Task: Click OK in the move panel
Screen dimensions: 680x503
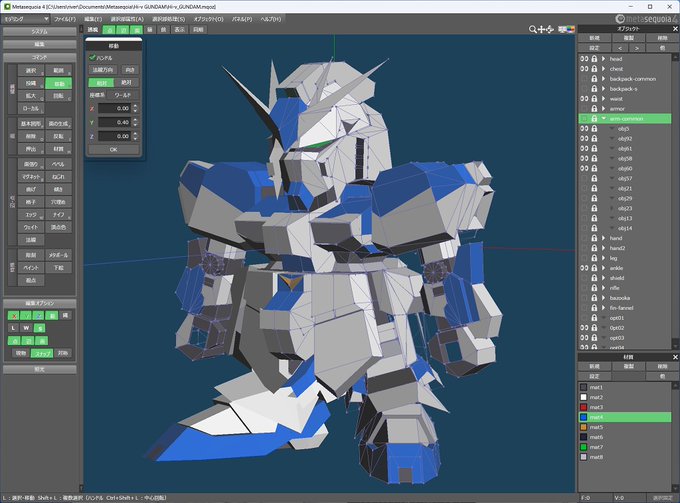Action: point(113,149)
